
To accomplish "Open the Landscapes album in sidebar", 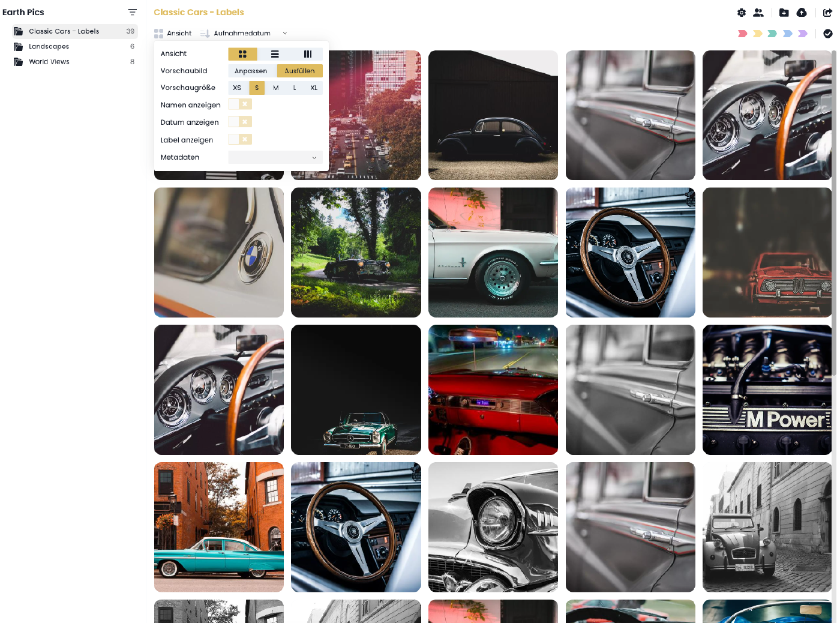I will point(49,46).
